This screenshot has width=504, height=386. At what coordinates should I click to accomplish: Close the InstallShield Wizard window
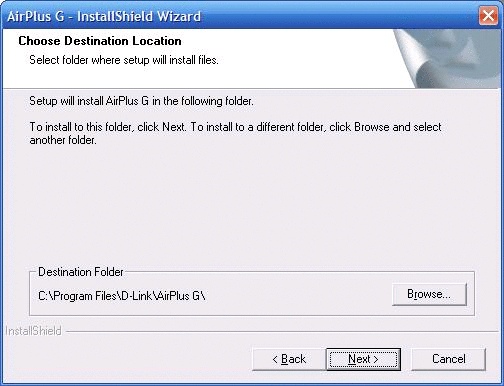pos(488,16)
